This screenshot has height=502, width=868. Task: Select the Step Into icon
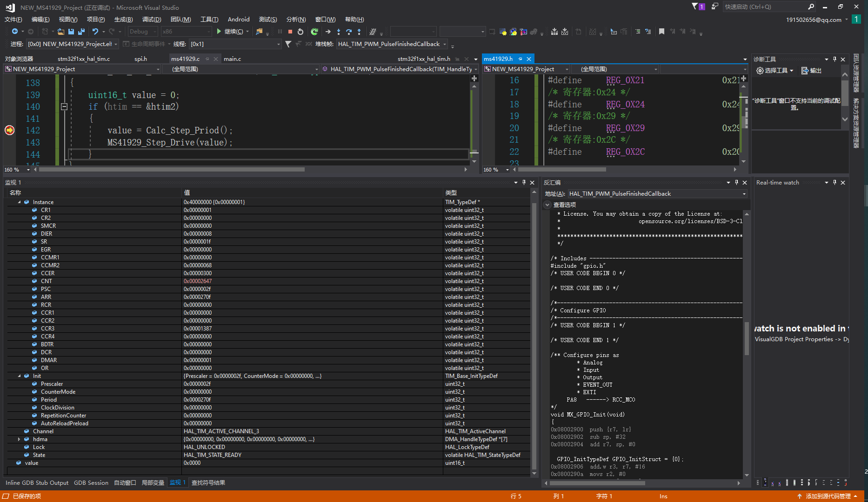[338, 31]
